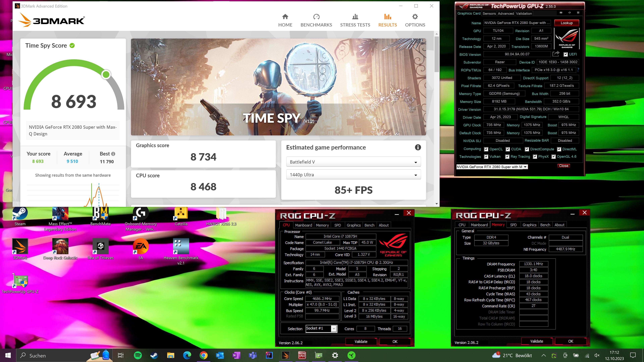Click the GPU-Z refresh icon
The height and width of the screenshot is (362, 644).
[x=570, y=13]
